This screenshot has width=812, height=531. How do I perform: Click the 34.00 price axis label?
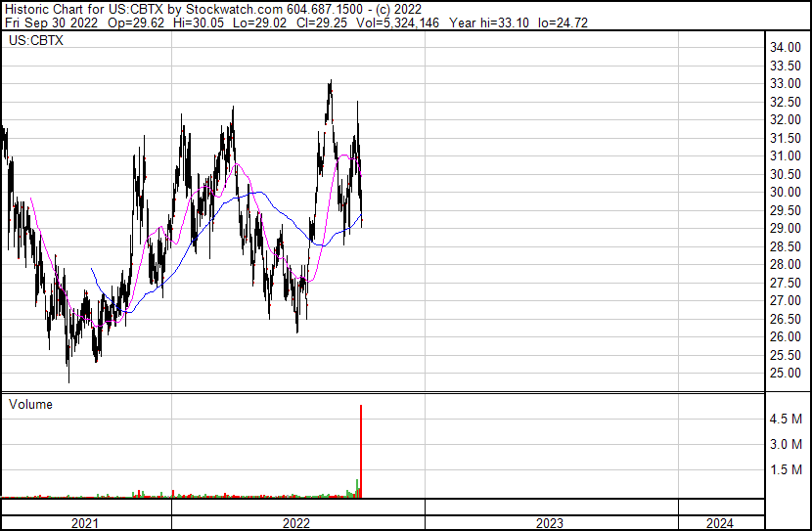pos(785,48)
